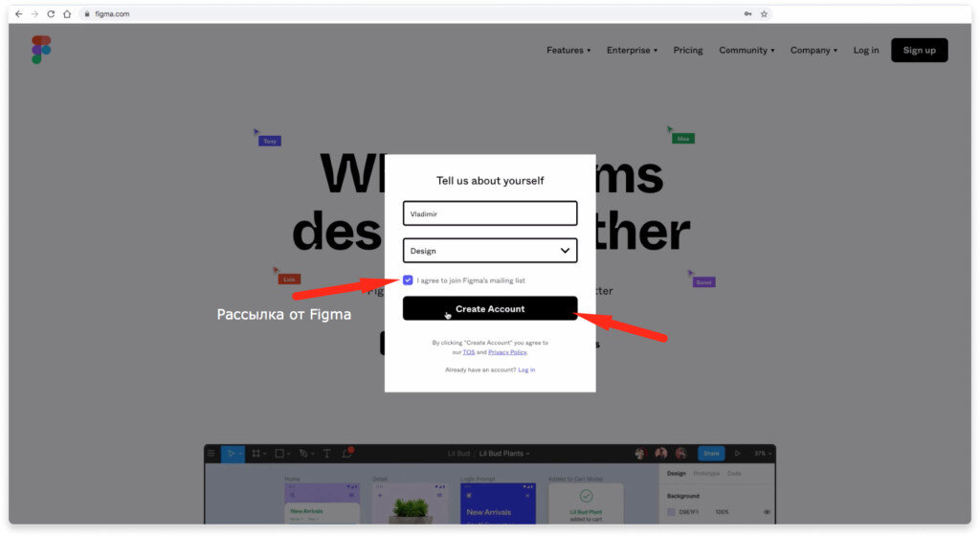
Task: Click the Create Account button
Action: pyautogui.click(x=490, y=309)
